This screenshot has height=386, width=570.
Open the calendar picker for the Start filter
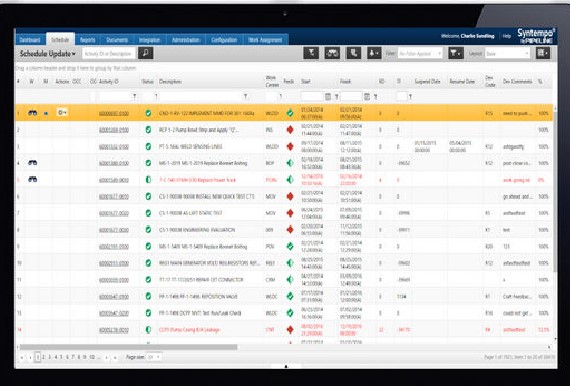click(x=328, y=97)
